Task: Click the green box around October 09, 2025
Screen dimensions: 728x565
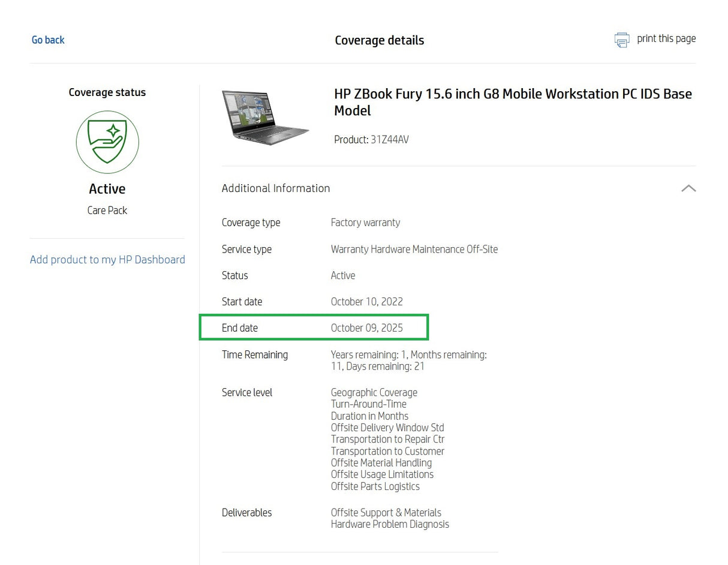Action: coord(314,327)
